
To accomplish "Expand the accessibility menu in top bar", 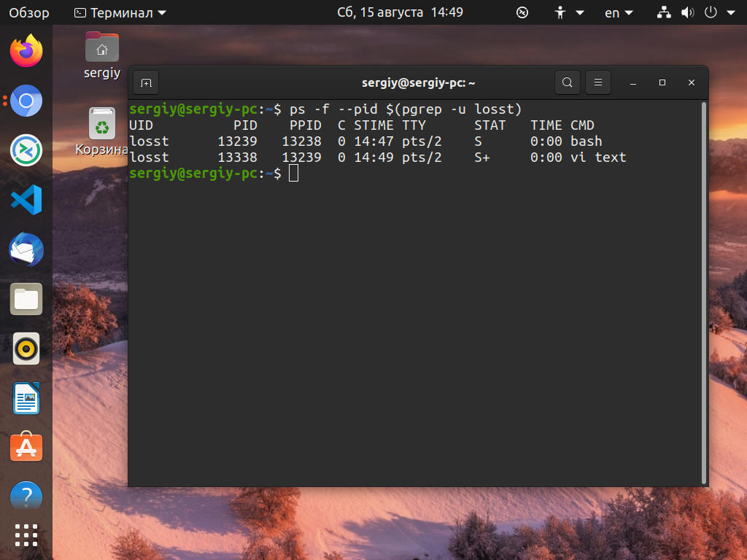I will 569,12.
